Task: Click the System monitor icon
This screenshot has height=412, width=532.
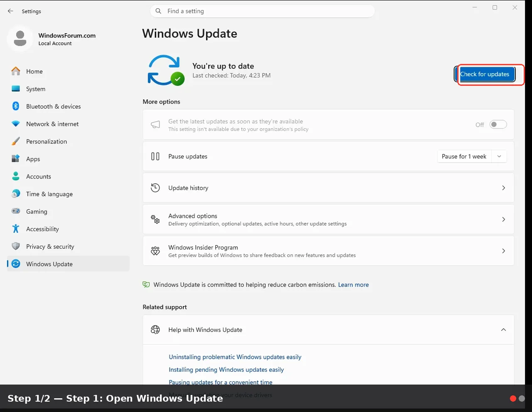Action: [x=16, y=89]
